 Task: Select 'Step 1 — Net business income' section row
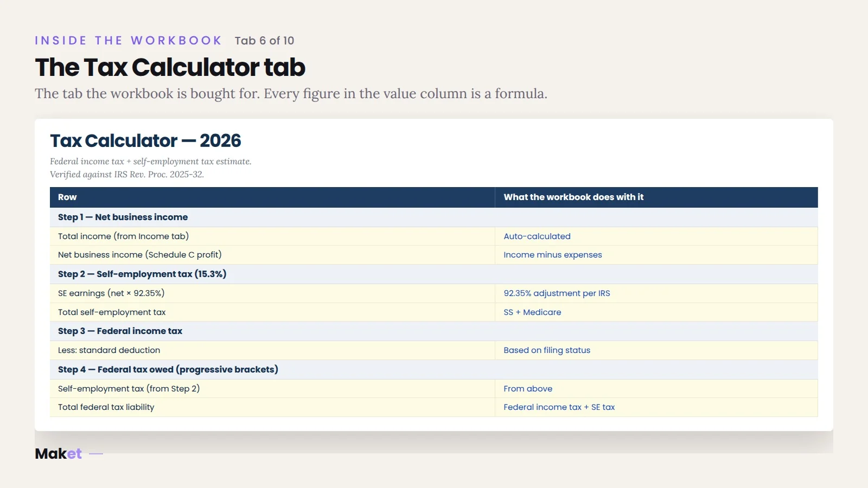tap(434, 217)
